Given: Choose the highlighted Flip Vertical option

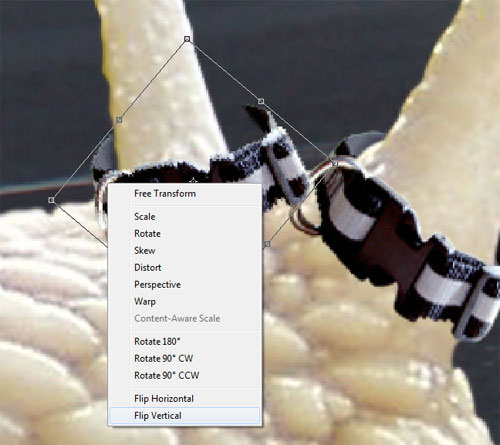Looking at the screenshot, I should (184, 416).
